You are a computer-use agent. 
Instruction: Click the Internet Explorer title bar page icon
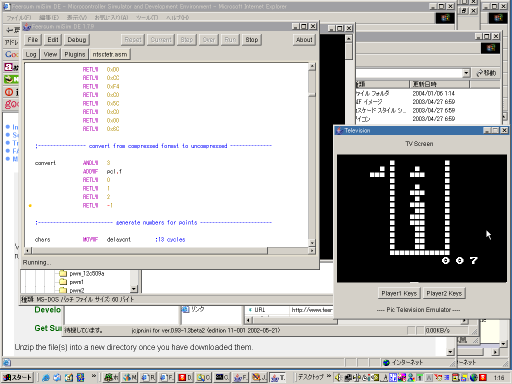[7, 6]
